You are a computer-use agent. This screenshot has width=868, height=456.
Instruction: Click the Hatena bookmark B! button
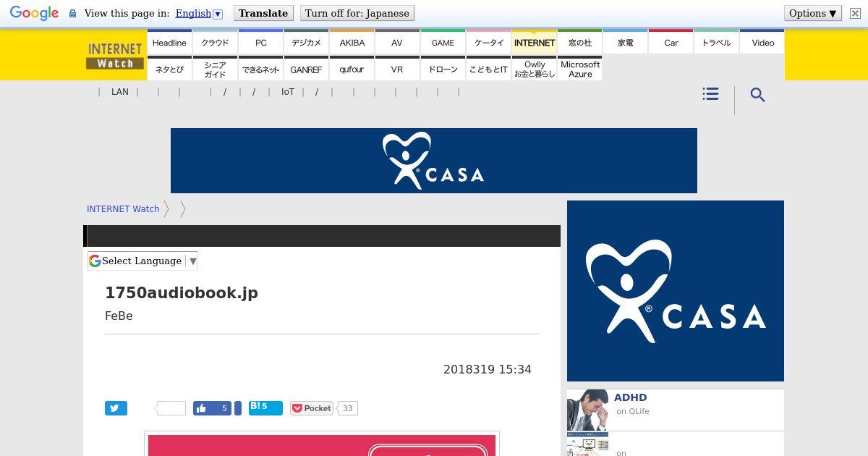coord(265,408)
